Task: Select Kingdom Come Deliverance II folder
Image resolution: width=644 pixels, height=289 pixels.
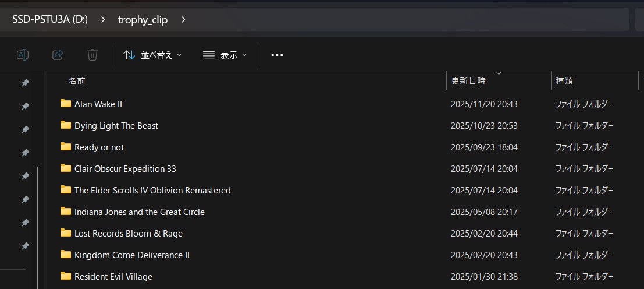Action: click(x=132, y=255)
